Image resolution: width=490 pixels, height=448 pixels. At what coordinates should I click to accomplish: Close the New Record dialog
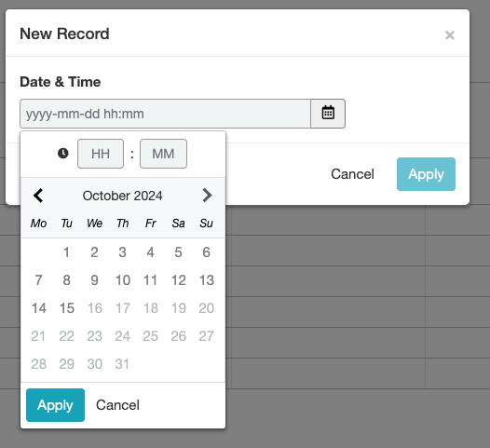(450, 35)
